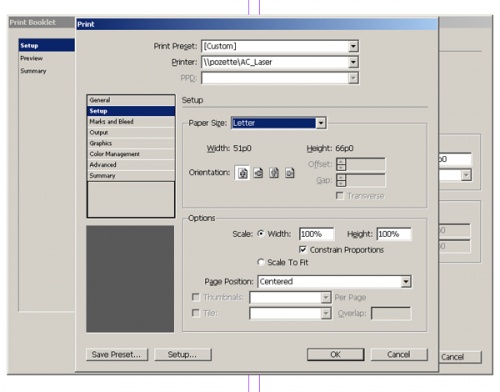500x392 pixels.
Task: Click the Scale Height percentage field
Action: [x=394, y=234]
